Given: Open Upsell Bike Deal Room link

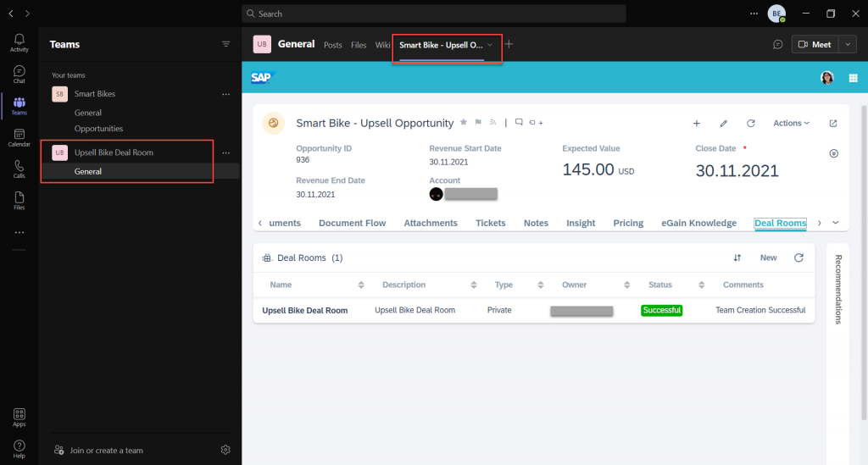Looking at the screenshot, I should (305, 310).
